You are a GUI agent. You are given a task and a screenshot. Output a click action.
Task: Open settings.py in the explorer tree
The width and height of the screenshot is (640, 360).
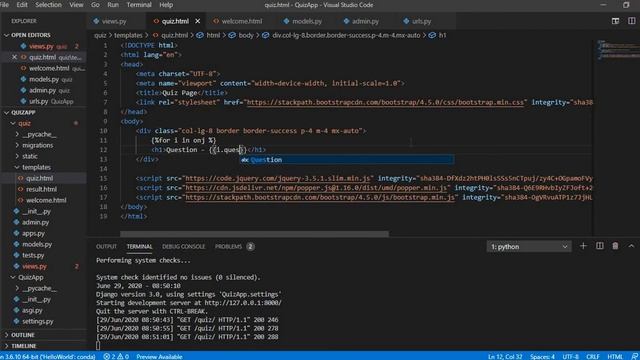pyautogui.click(x=38, y=322)
